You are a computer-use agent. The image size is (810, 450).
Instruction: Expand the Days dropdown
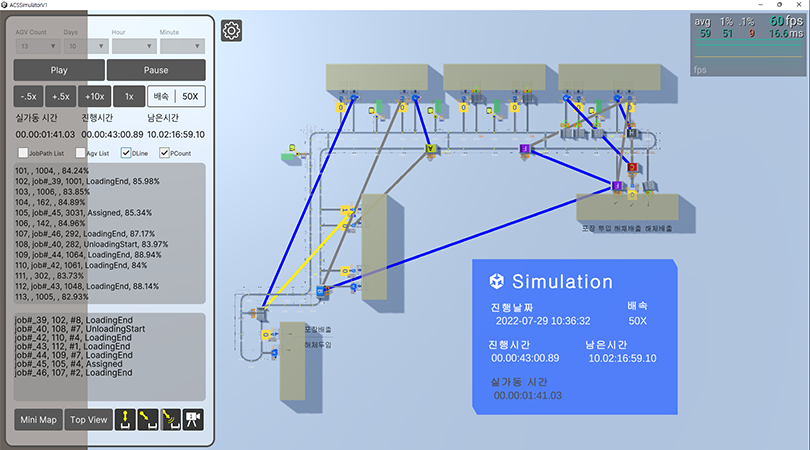84,46
